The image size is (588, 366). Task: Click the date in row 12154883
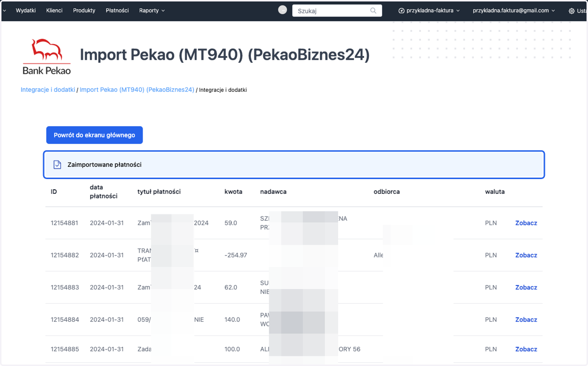click(x=107, y=288)
